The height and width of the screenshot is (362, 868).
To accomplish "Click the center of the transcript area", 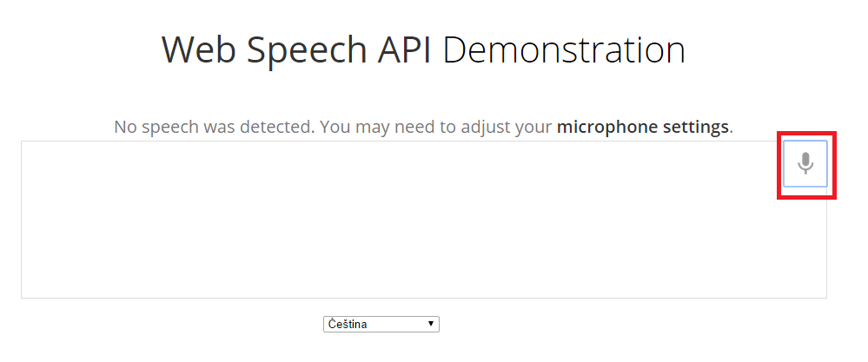I will click(423, 220).
